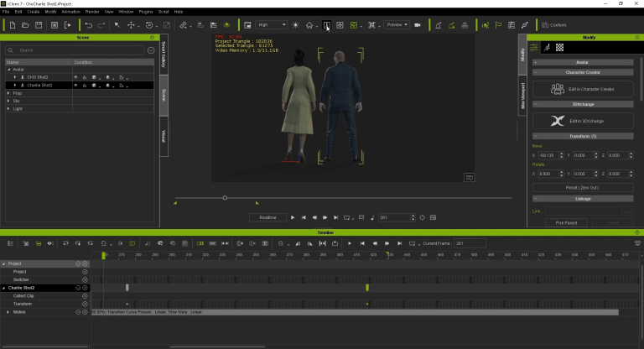Click Edit in Character Creator icon

[558, 89]
